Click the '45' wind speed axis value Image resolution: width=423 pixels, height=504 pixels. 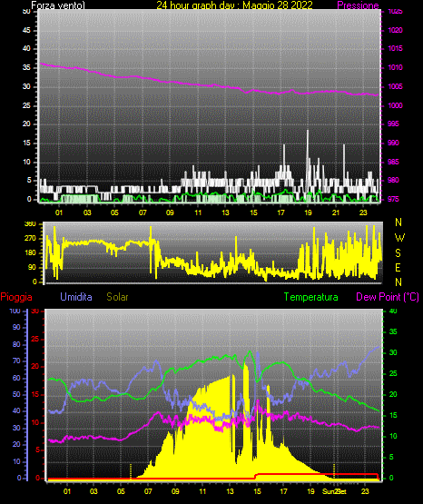[26, 30]
